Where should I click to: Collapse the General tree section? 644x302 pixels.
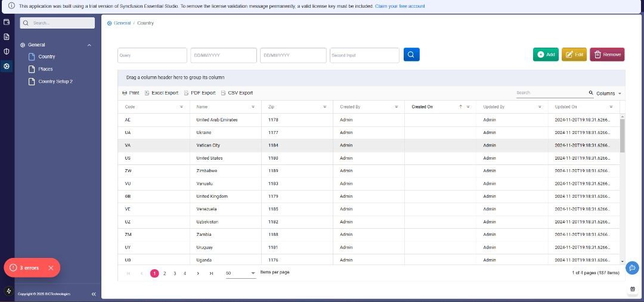click(x=89, y=45)
